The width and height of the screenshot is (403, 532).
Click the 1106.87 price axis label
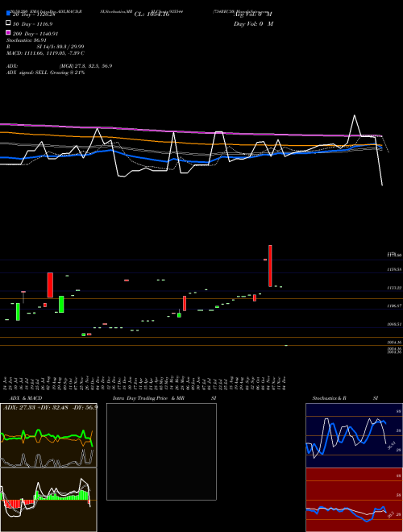pos(394,305)
